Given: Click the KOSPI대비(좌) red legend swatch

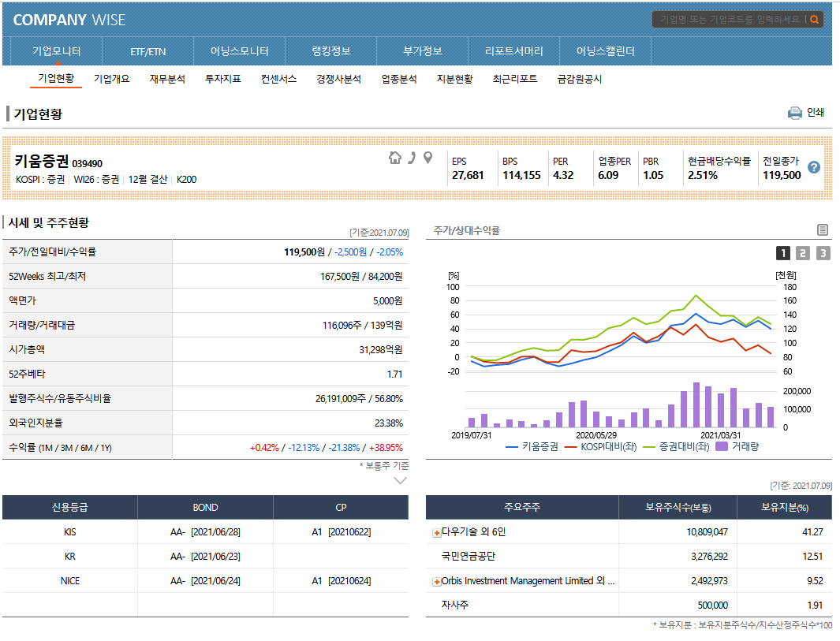Looking at the screenshot, I should (570, 446).
